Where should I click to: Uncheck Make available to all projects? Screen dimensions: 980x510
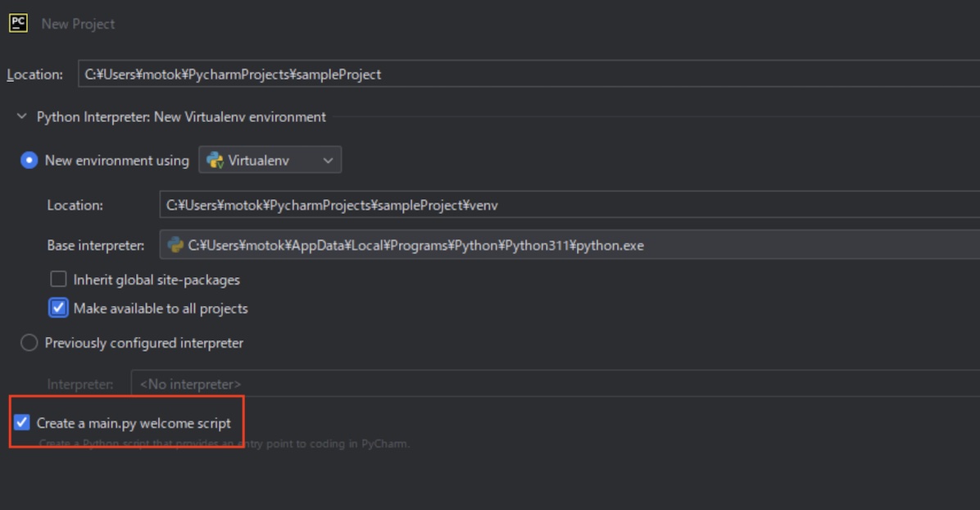click(58, 307)
